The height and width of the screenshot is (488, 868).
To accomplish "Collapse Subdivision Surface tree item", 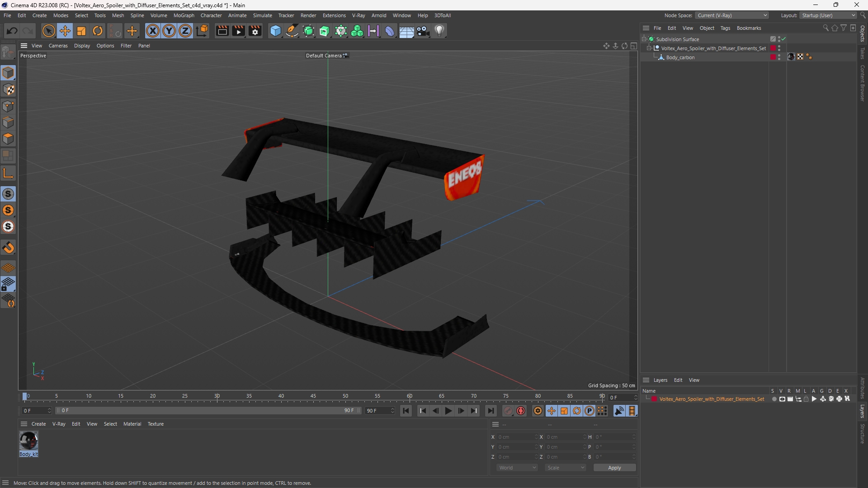I will 644,39.
